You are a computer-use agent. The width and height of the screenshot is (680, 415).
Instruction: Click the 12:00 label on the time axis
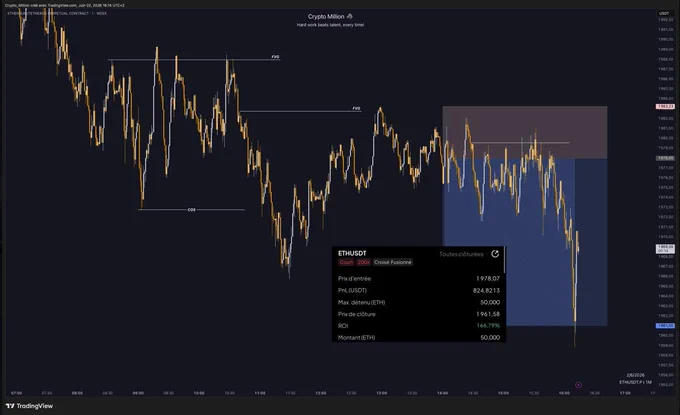tap(320, 393)
